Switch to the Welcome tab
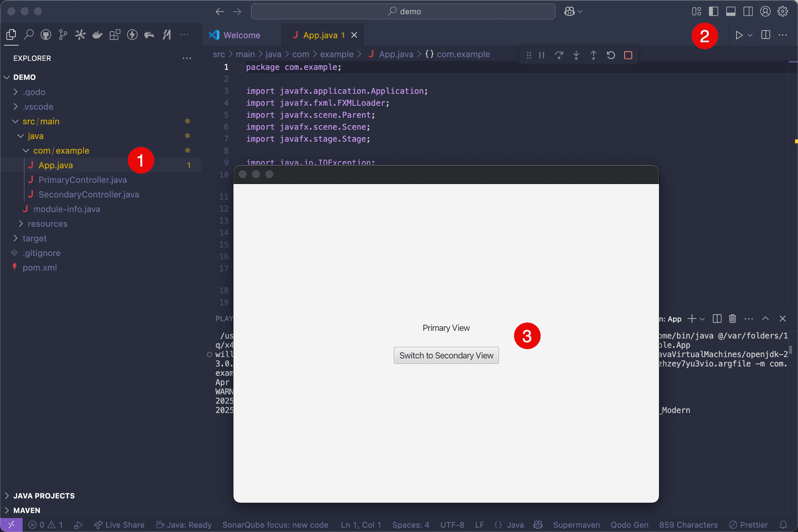 tap(241, 35)
